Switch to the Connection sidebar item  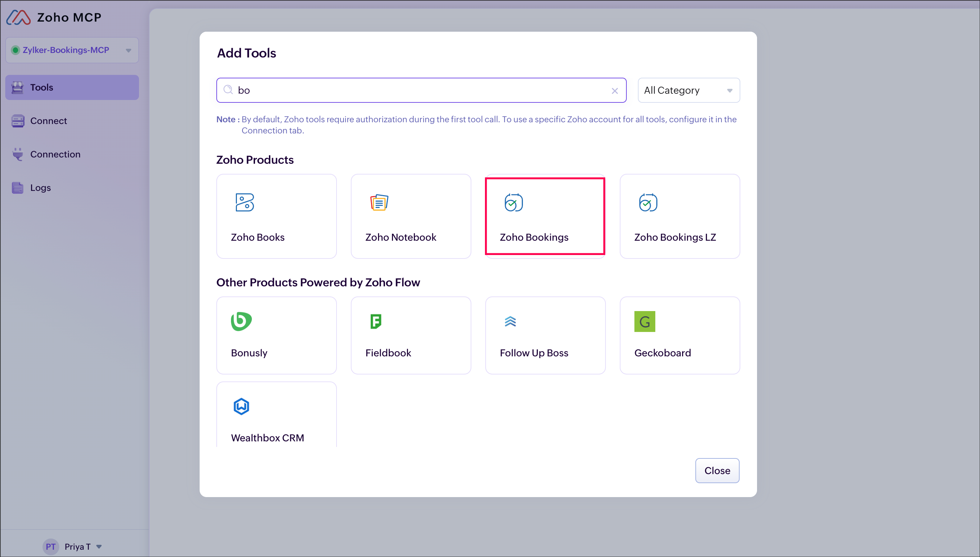coord(55,154)
